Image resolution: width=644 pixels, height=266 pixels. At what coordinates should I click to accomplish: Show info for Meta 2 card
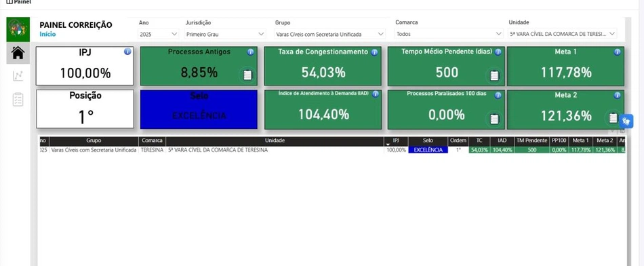pyautogui.click(x=618, y=95)
